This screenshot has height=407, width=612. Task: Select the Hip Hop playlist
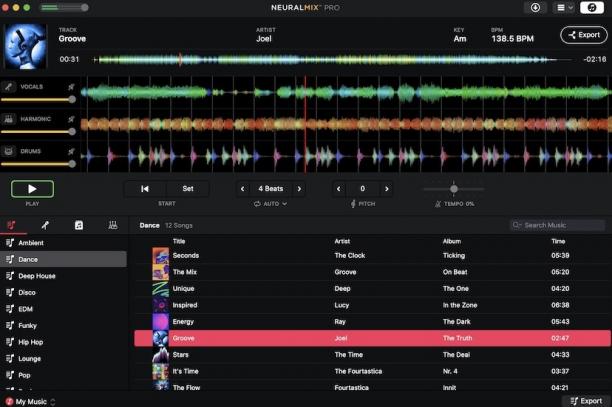point(63,342)
